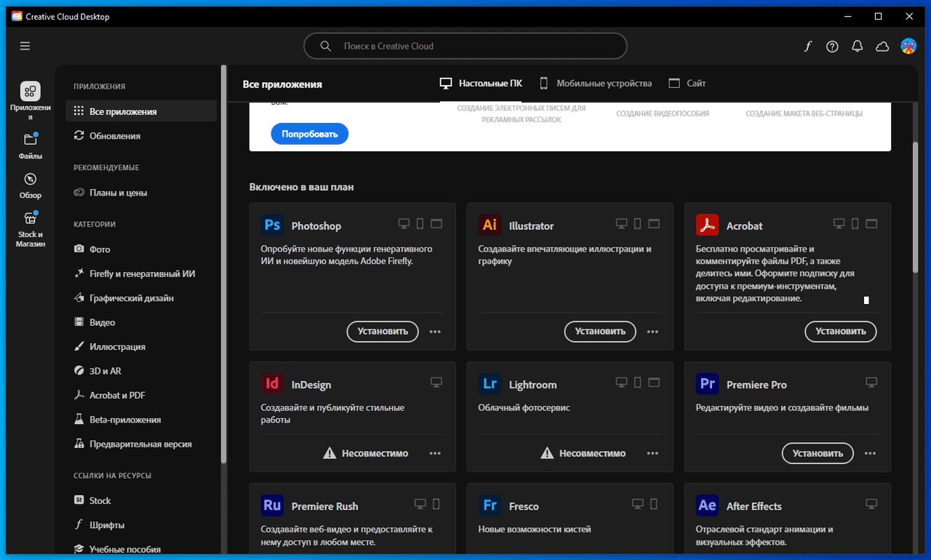Viewport: 931px width, 560px height.
Task: Switch to Сайт tab
Action: 687,84
